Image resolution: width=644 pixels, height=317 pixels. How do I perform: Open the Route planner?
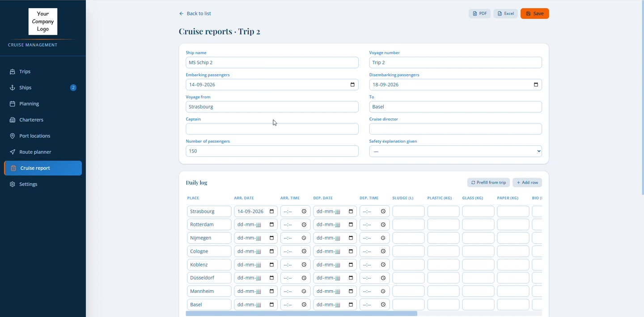(x=43, y=152)
